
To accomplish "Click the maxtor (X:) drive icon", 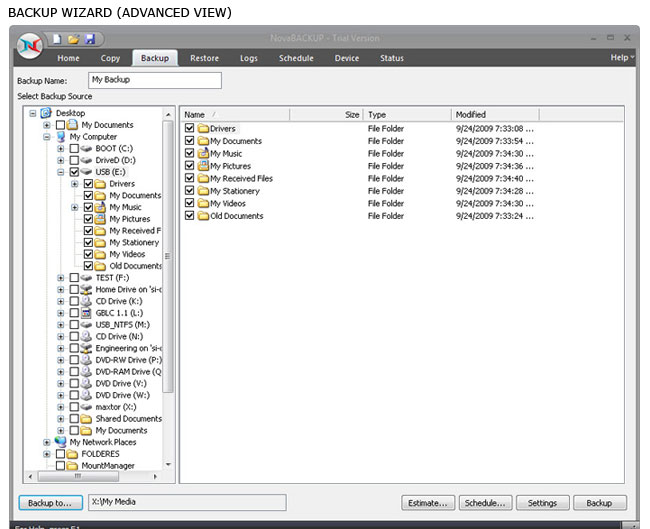I will click(86, 407).
